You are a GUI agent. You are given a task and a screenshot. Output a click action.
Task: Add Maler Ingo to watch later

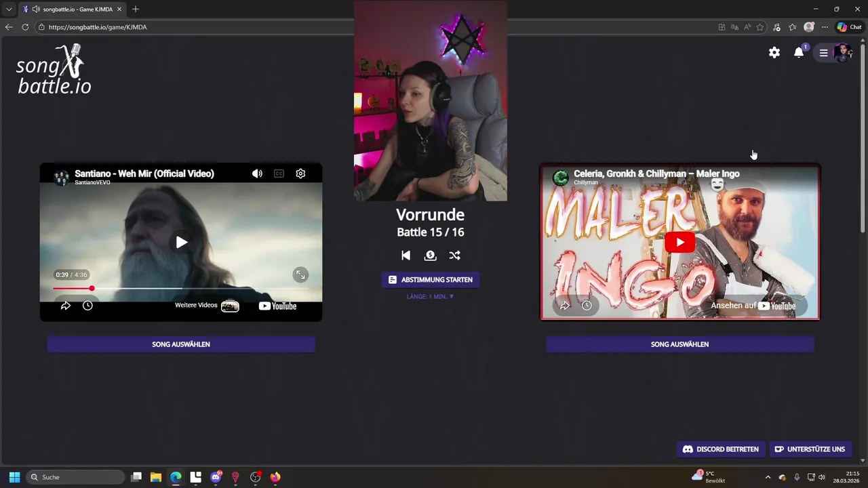pyautogui.click(x=587, y=306)
